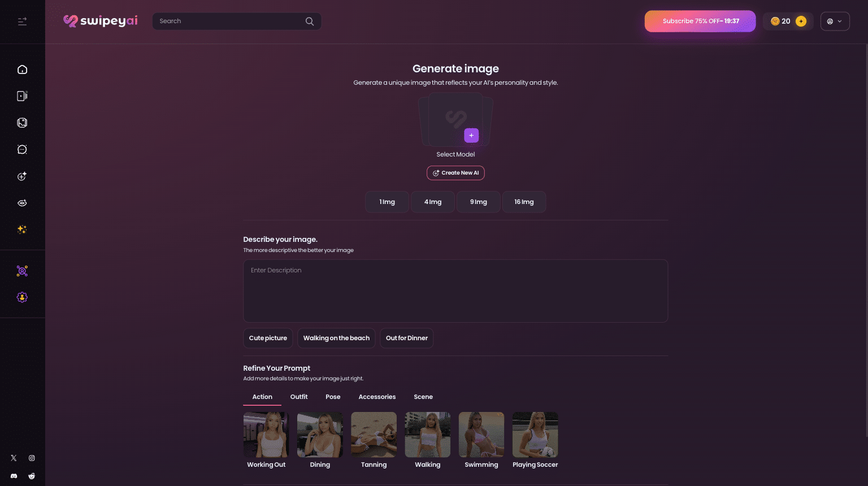This screenshot has width=868, height=486.
Task: Select the Swimming action thumbnail
Action: tap(481, 435)
